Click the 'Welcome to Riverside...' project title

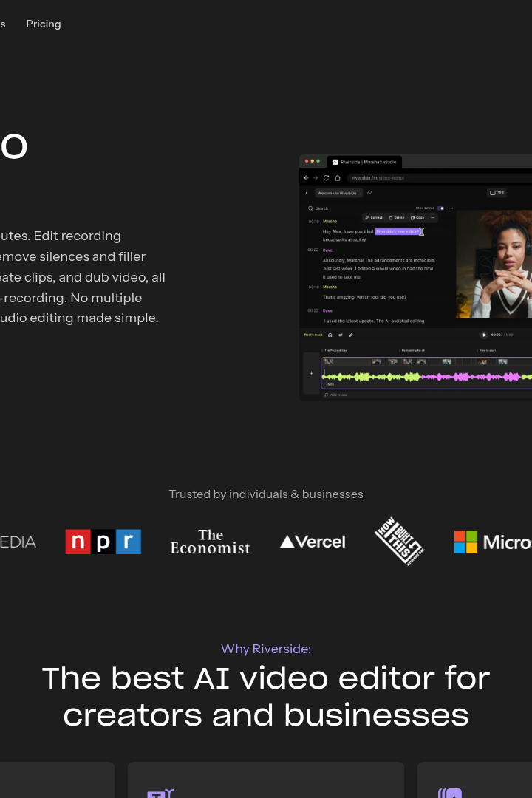[x=338, y=193]
